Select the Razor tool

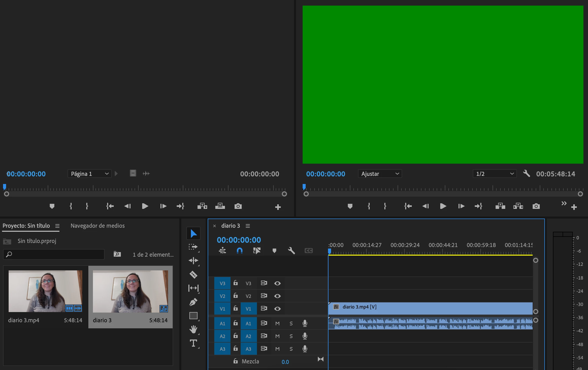pos(193,275)
